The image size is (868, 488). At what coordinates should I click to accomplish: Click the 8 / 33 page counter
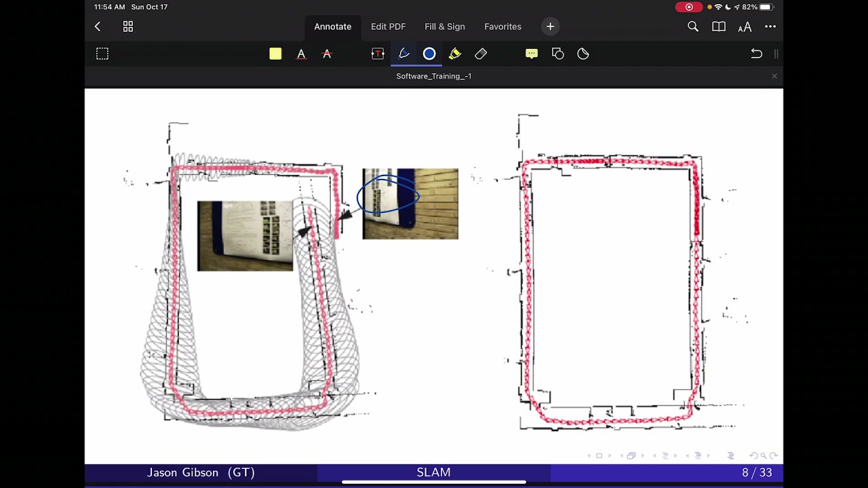coord(757,472)
